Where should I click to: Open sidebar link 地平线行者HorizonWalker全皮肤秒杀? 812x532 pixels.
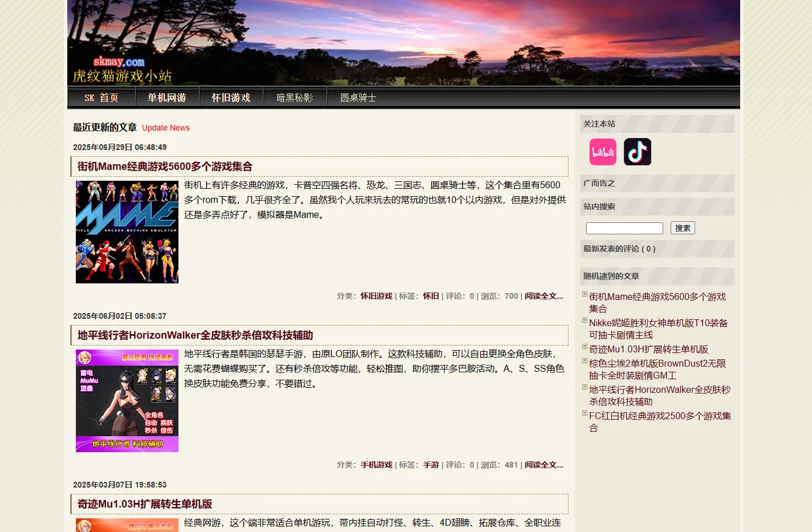tap(660, 396)
